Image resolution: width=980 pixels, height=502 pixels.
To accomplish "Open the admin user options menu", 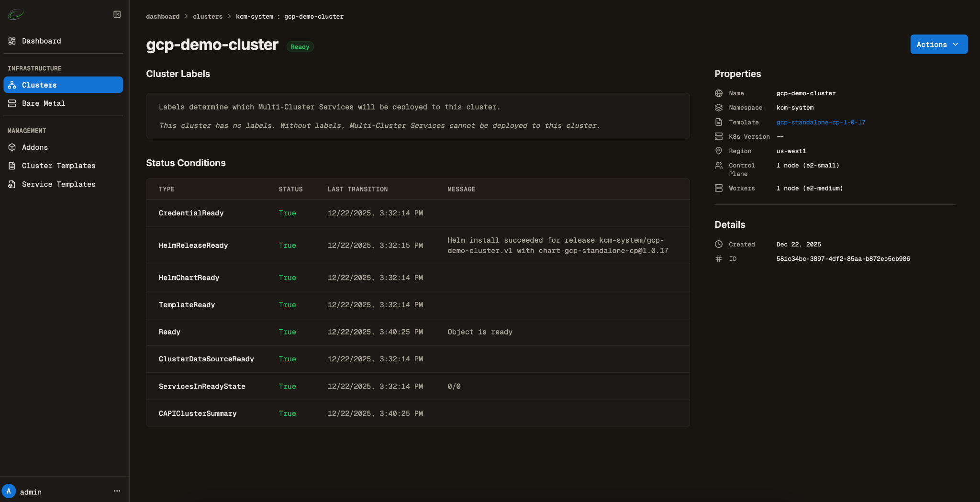I will click(x=117, y=491).
